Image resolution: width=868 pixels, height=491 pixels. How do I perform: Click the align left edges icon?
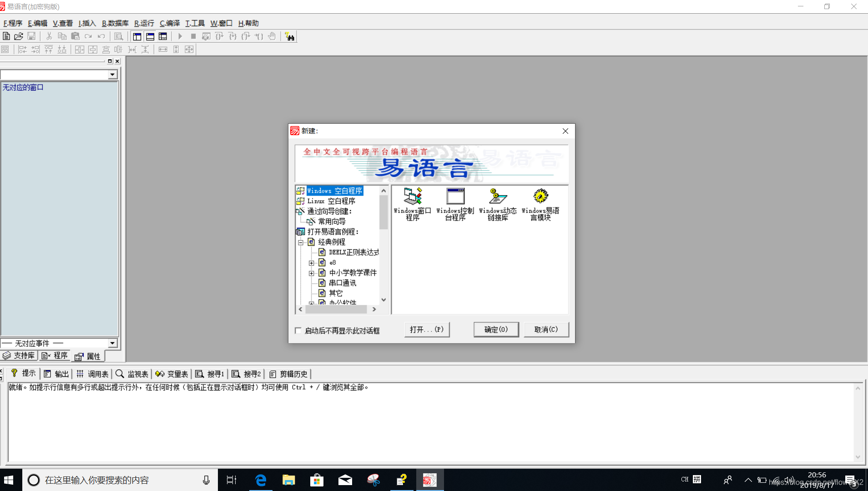(x=22, y=49)
